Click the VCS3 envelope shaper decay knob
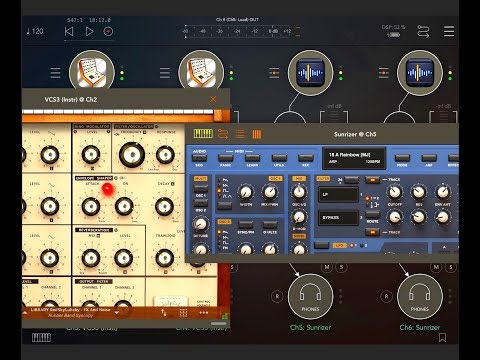This screenshot has width=480, height=360. coord(164,206)
